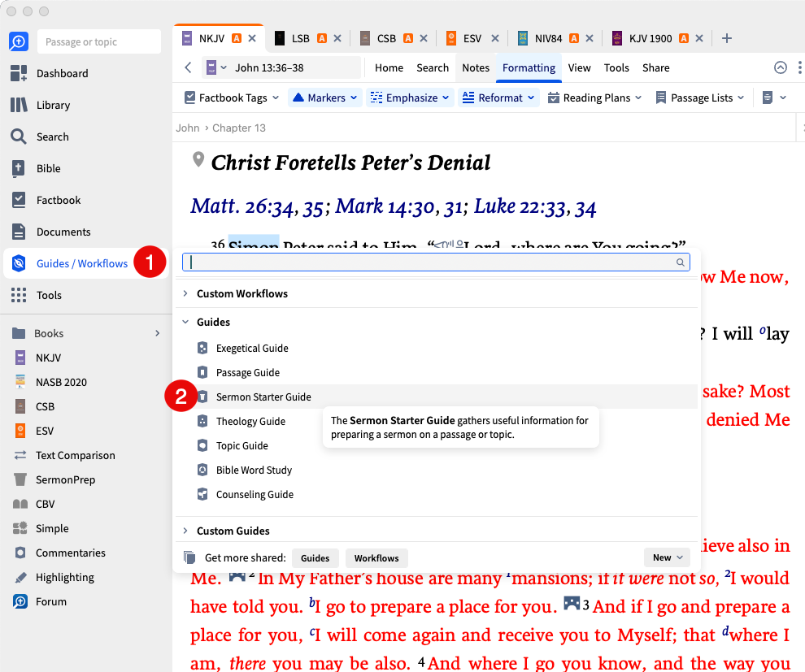This screenshot has height=672, width=805.
Task: Open the Emphasize dropdown
Action: pyautogui.click(x=410, y=98)
